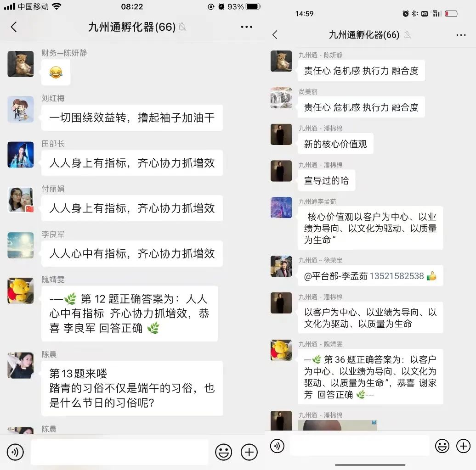Open 田部长's blue avatar
476x470 pixels.
pyautogui.click(x=21, y=155)
